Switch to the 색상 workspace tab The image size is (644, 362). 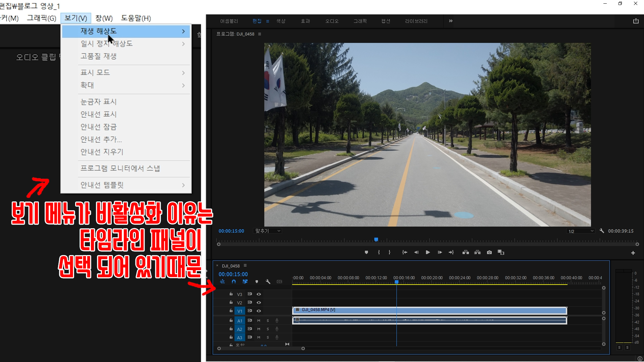281,21
